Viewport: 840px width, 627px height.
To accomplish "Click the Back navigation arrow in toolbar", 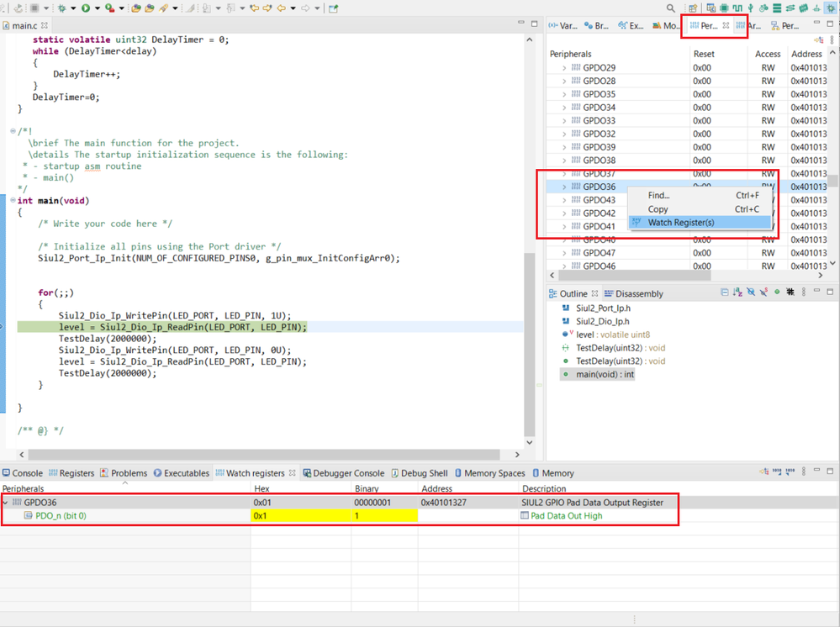I will point(281,8).
